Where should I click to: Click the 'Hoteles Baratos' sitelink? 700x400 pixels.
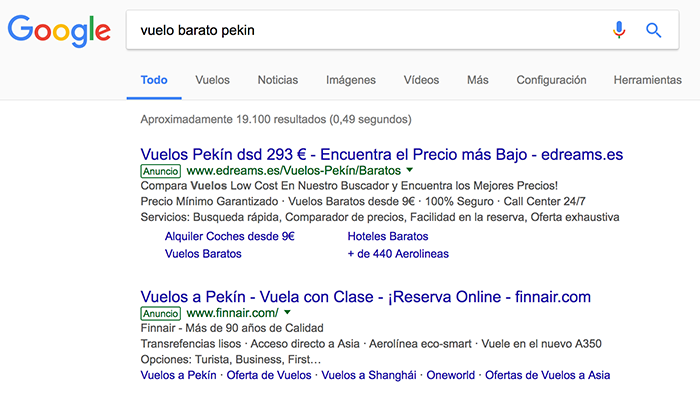[x=387, y=237]
